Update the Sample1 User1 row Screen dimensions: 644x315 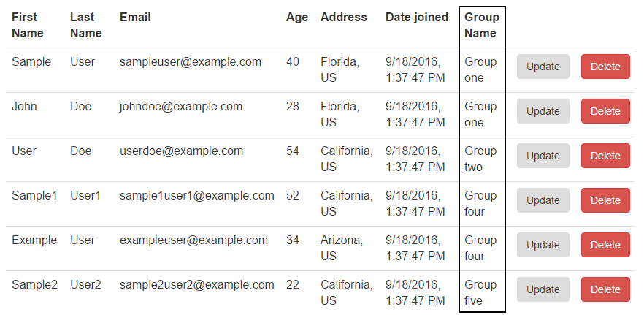(543, 200)
